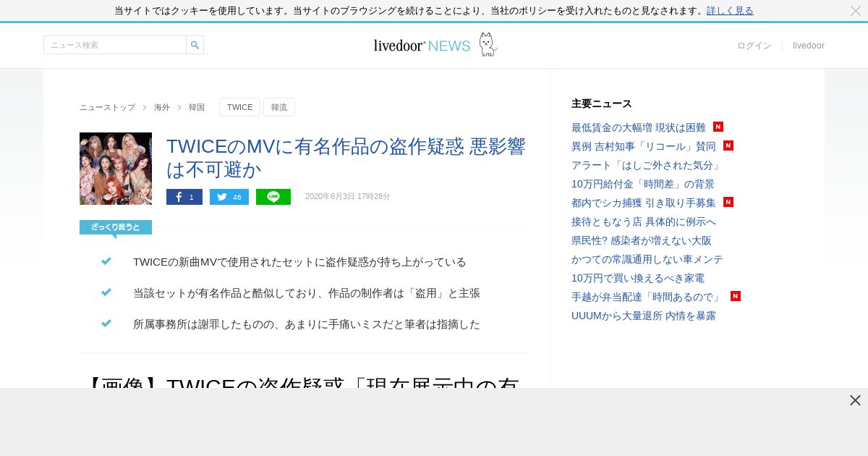The width and height of the screenshot is (868, 456).
Task: Open 都内でシカ捕獲 news link
Action: pyautogui.click(x=644, y=203)
